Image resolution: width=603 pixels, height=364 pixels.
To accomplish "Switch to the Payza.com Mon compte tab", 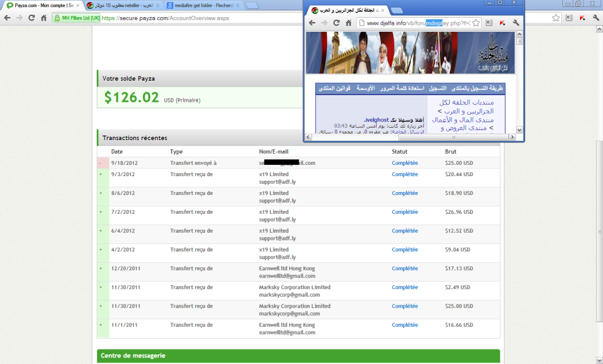I will pyautogui.click(x=42, y=5).
